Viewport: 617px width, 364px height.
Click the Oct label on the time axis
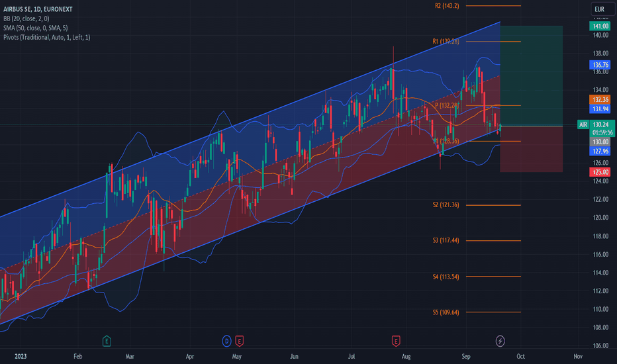(520, 356)
